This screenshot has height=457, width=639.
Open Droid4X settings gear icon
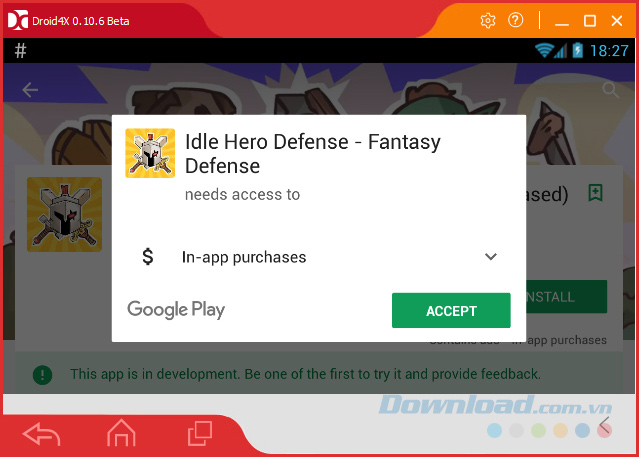click(x=488, y=20)
